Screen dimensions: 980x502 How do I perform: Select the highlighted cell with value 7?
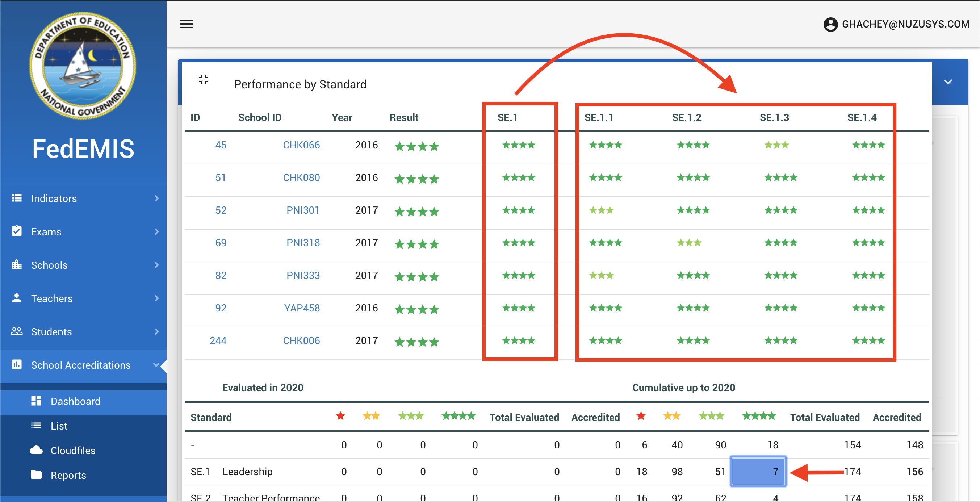pyautogui.click(x=758, y=471)
